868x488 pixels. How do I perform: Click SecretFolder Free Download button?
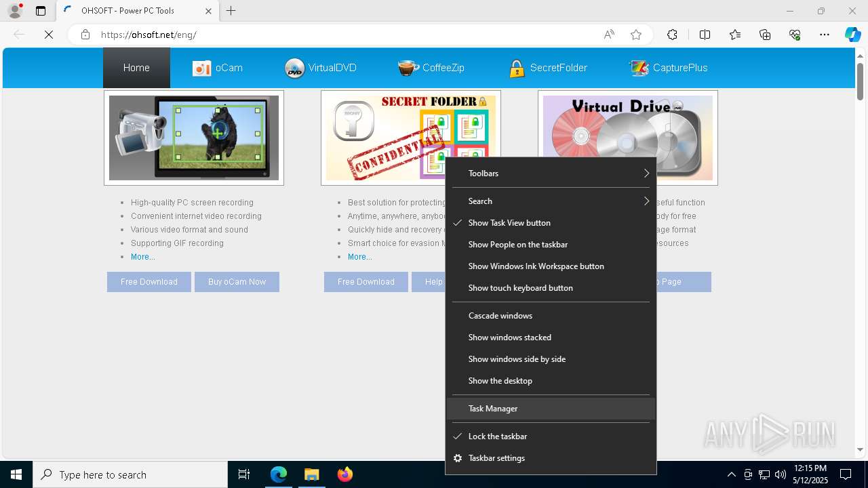[x=366, y=282]
